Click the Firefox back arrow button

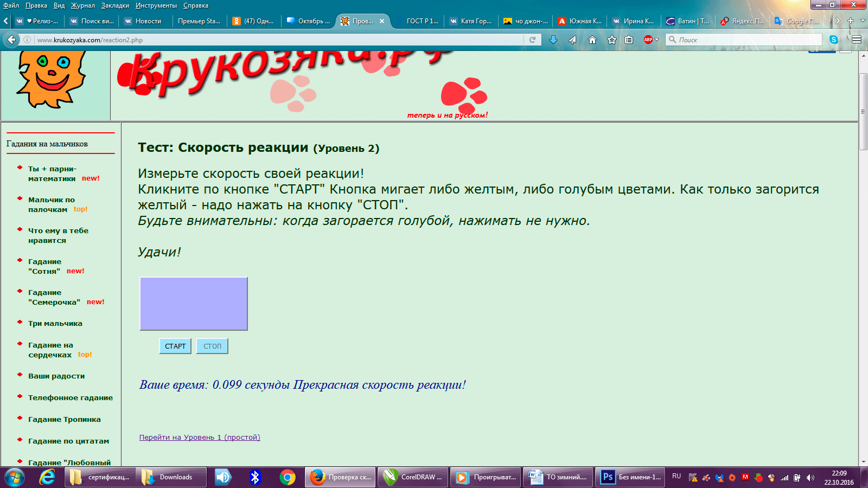pyautogui.click(x=11, y=40)
